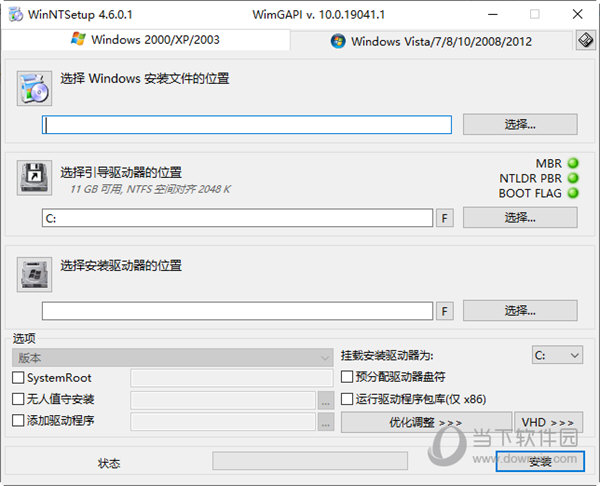Expand the VHD >>> options
This screenshot has height=486, width=600.
[x=548, y=422]
